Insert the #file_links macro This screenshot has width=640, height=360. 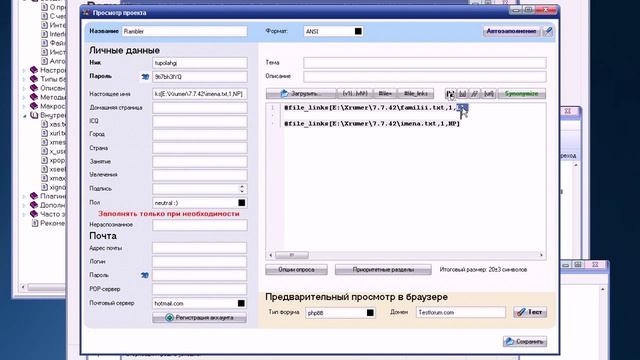[416, 93]
